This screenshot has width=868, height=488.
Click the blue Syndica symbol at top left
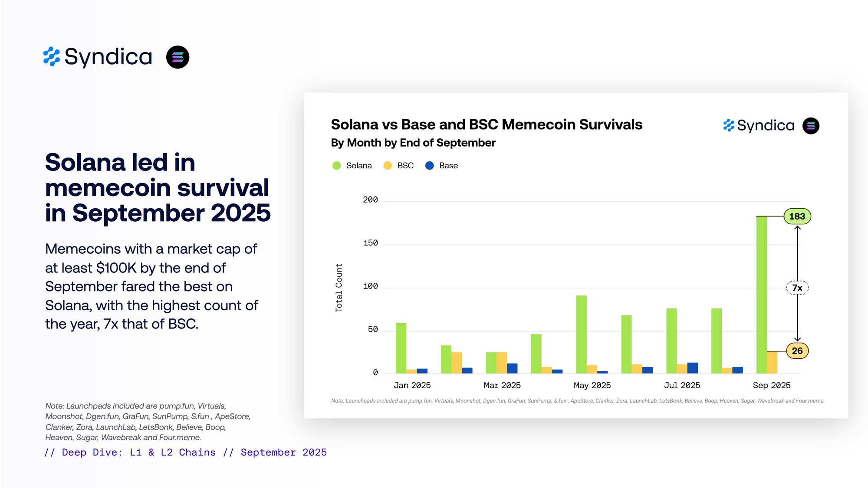52,57
